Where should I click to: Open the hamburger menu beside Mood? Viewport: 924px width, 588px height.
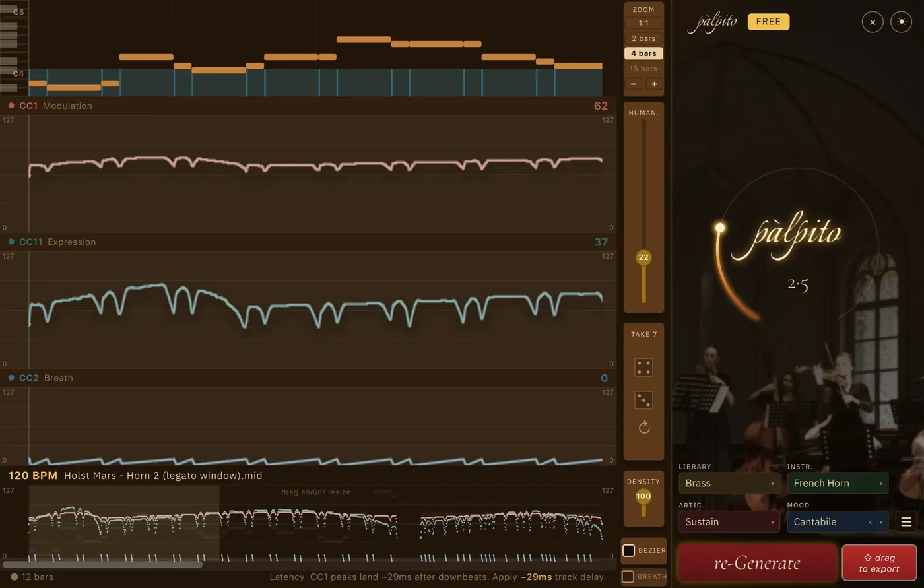tap(906, 522)
